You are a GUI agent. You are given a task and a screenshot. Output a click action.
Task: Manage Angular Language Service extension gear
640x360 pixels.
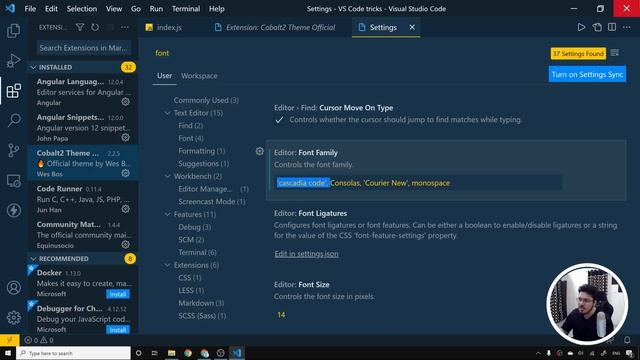pos(126,102)
